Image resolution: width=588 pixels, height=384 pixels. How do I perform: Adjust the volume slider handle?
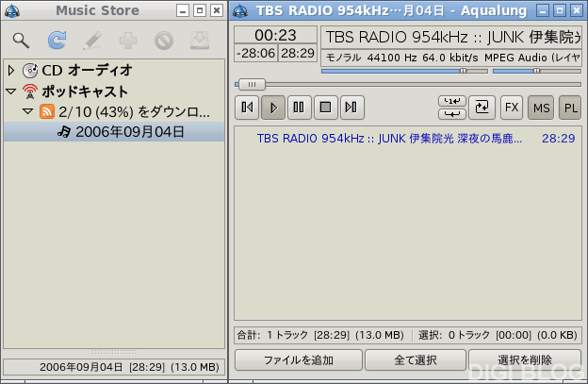click(x=463, y=71)
